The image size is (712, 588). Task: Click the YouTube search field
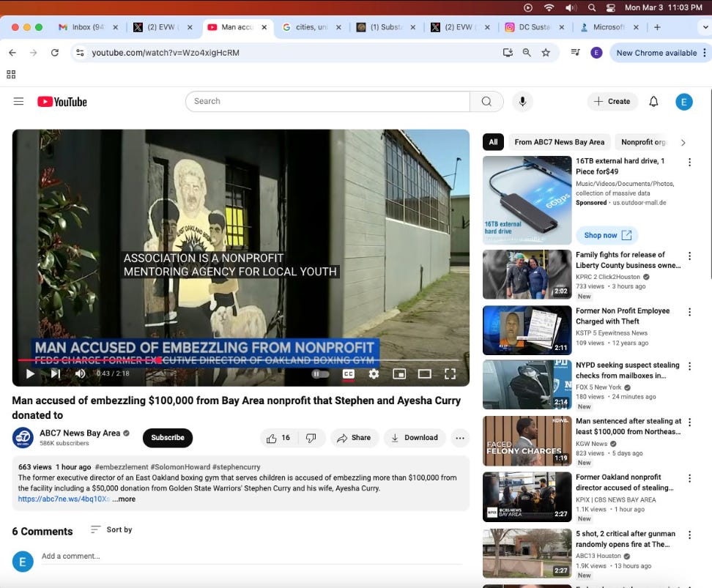coord(327,101)
